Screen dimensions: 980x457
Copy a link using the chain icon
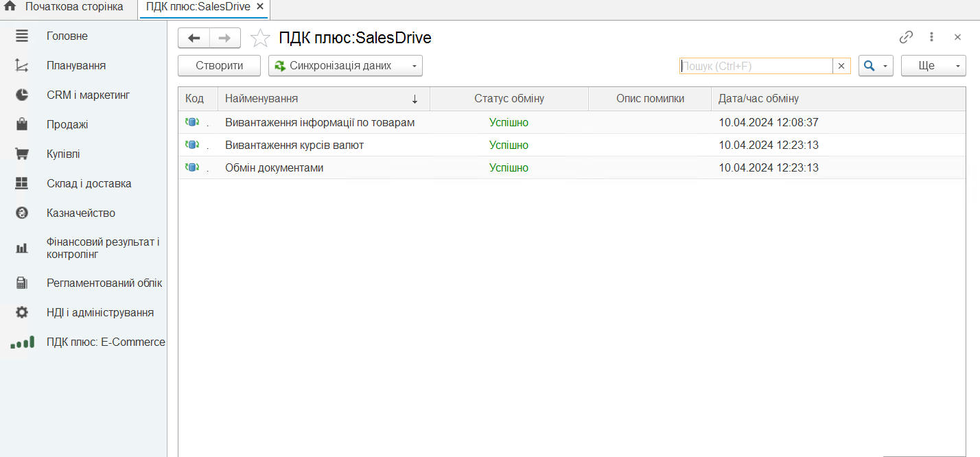pos(907,37)
